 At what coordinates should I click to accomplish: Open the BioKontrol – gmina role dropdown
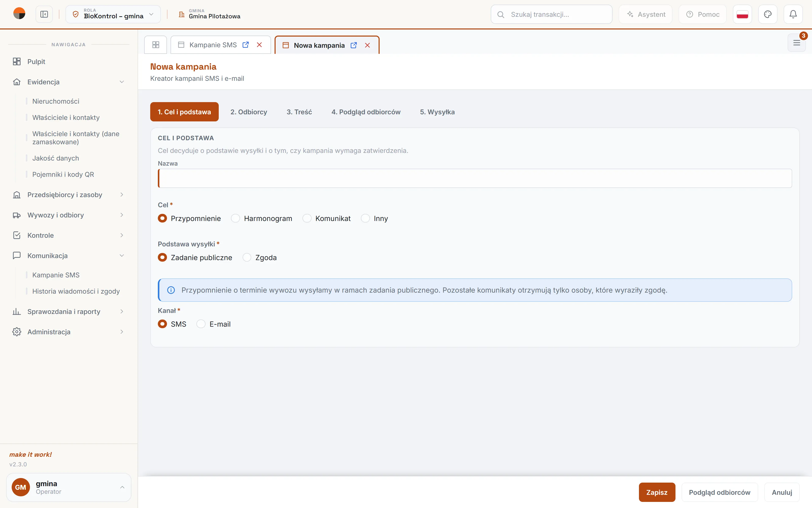pyautogui.click(x=113, y=14)
